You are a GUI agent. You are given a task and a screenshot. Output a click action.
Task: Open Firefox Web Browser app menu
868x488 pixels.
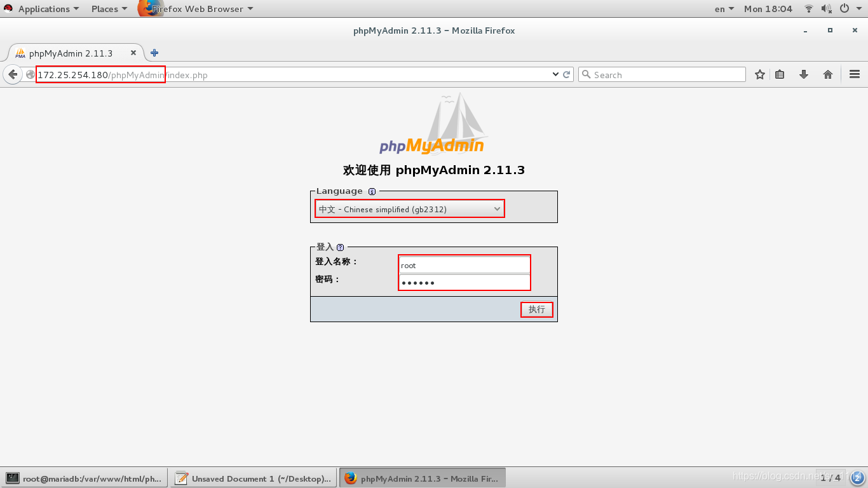coord(196,9)
